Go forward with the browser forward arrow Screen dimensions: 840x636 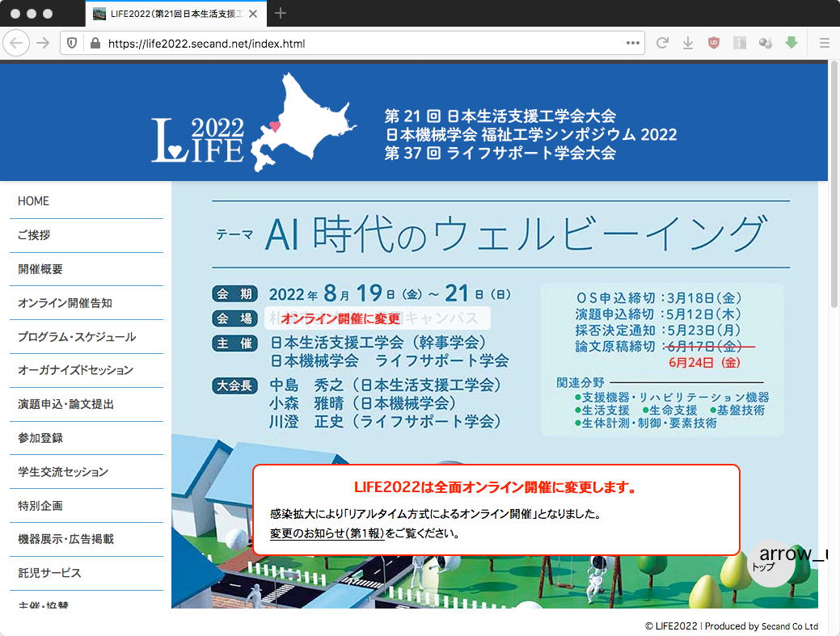pos(43,44)
